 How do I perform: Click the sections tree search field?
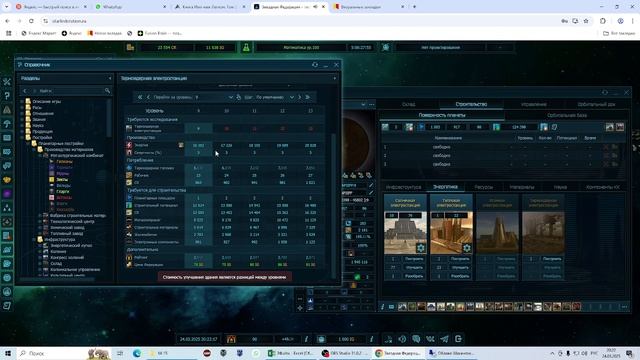coord(70,91)
